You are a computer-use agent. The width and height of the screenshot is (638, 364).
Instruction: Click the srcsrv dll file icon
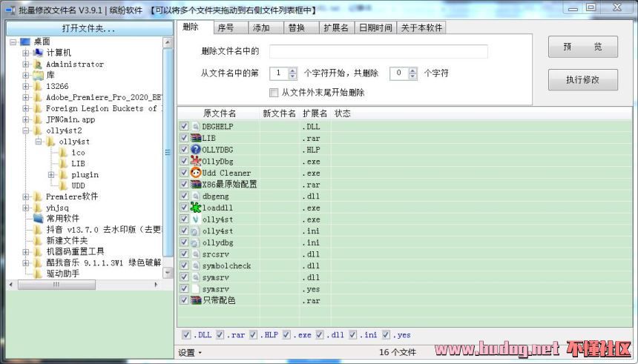196,254
